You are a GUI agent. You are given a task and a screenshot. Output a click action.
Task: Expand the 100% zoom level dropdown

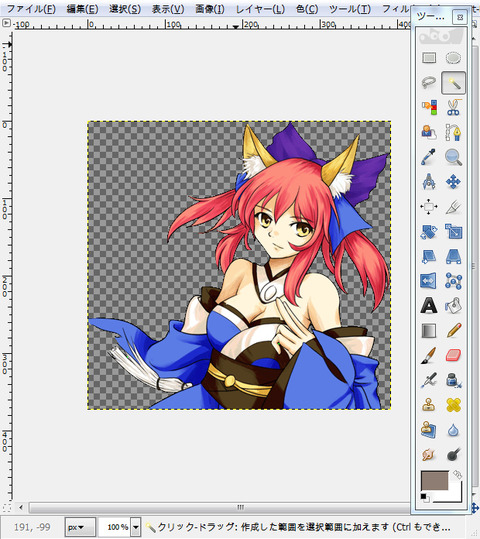tap(136, 527)
